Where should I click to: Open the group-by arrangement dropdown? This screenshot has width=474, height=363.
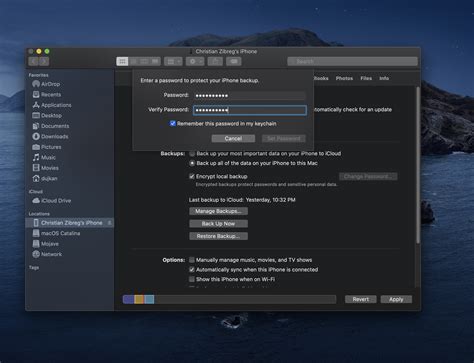coord(173,61)
